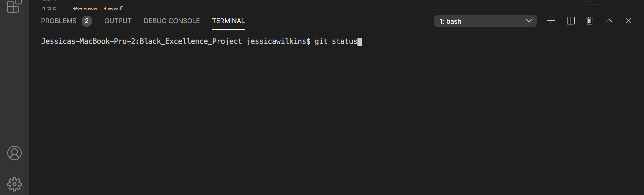The height and width of the screenshot is (195, 644).
Task: Open the OUTPUT tab
Action: point(118,21)
